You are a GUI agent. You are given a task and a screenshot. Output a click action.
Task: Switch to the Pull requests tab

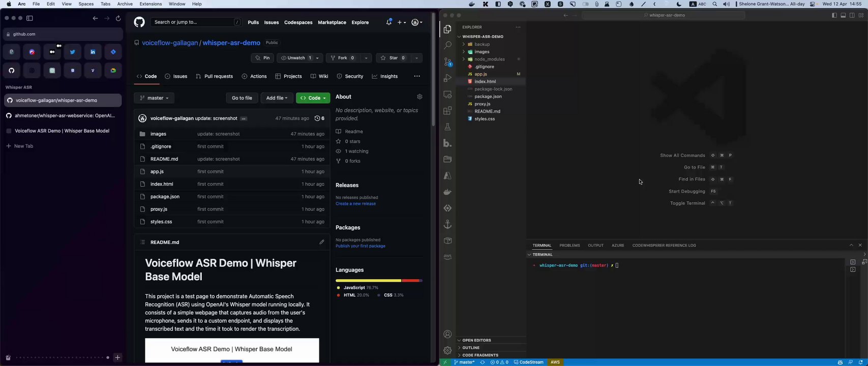[x=214, y=76]
